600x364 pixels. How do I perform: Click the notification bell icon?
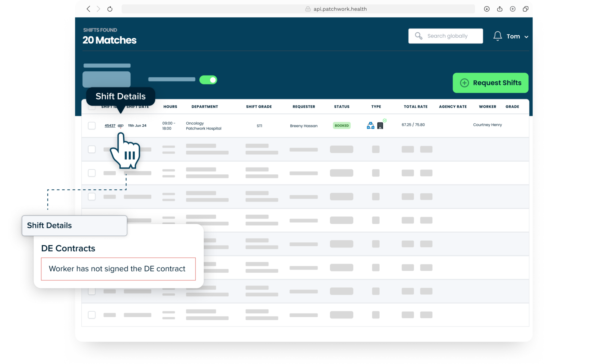point(497,36)
